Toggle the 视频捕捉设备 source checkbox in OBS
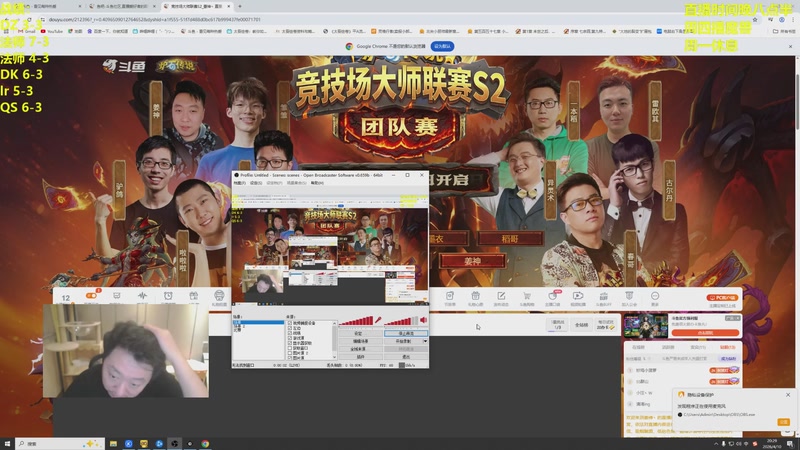800x450 pixels. [290, 323]
